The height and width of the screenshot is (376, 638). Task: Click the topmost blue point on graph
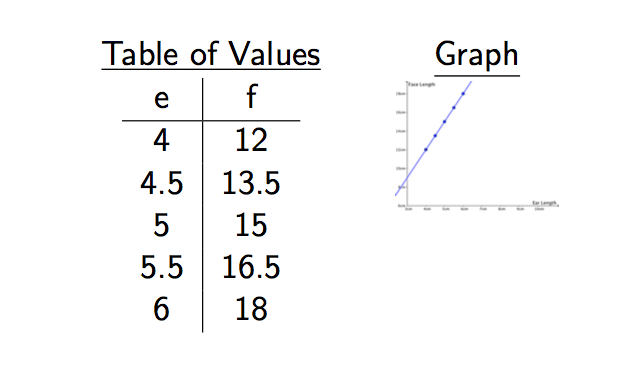463,94
